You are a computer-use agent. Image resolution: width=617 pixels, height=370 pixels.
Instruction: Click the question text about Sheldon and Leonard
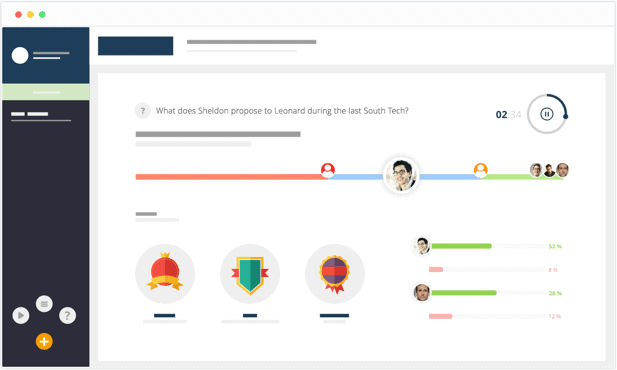(282, 111)
